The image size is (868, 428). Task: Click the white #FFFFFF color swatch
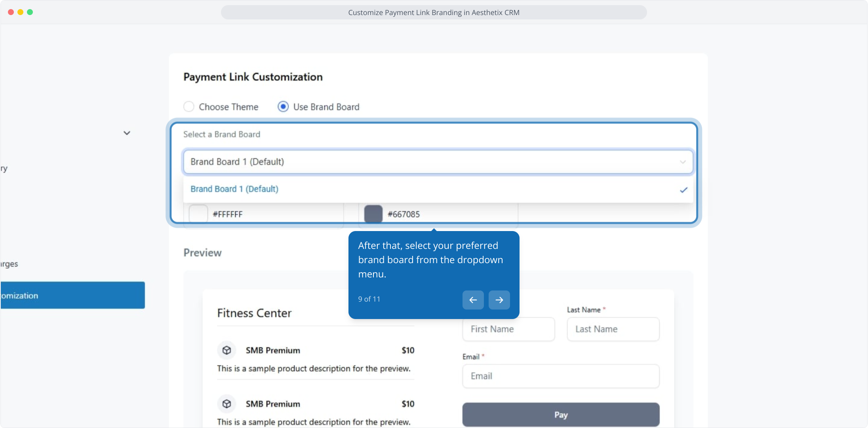coord(198,214)
